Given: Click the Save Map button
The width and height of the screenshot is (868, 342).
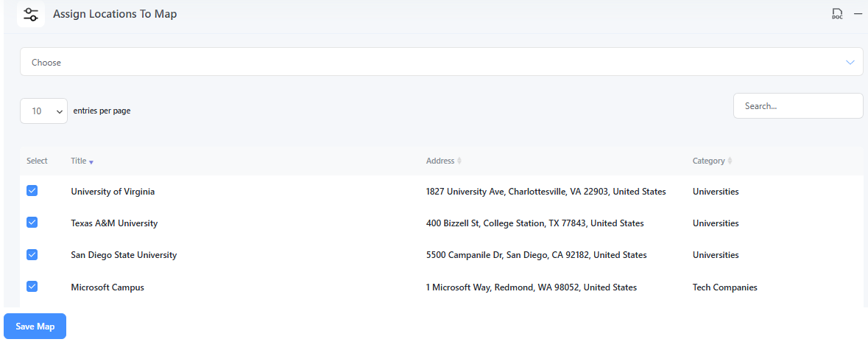Looking at the screenshot, I should (35, 327).
